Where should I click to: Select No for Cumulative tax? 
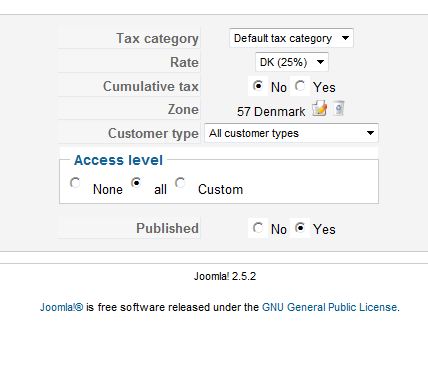pyautogui.click(x=258, y=86)
